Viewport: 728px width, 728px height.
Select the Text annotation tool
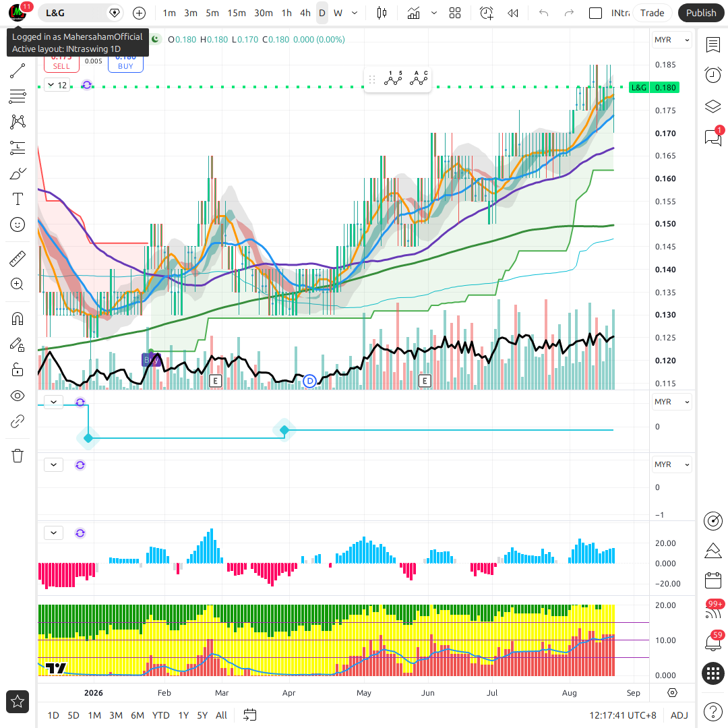click(x=18, y=199)
